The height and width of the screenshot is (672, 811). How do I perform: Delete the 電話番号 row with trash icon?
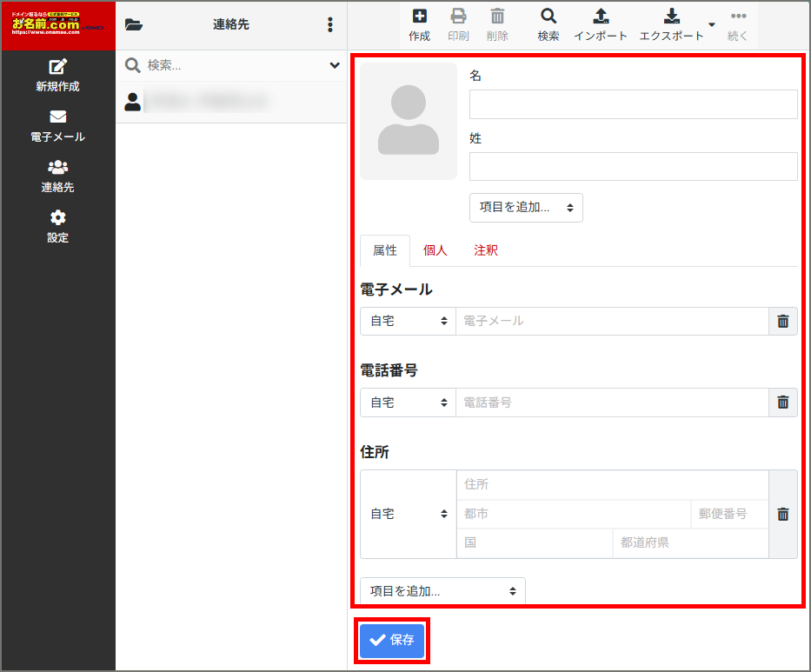point(783,403)
